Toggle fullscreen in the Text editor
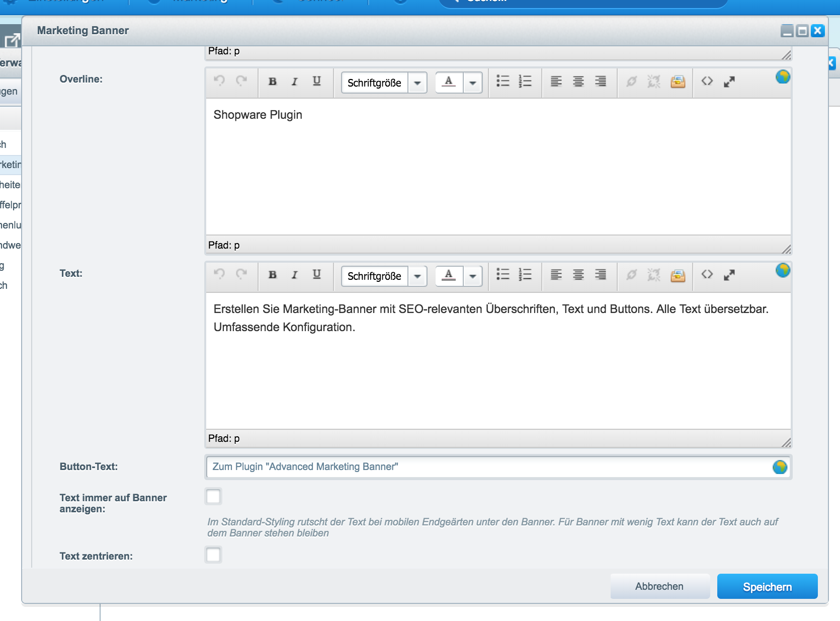The image size is (840, 621). [x=729, y=275]
